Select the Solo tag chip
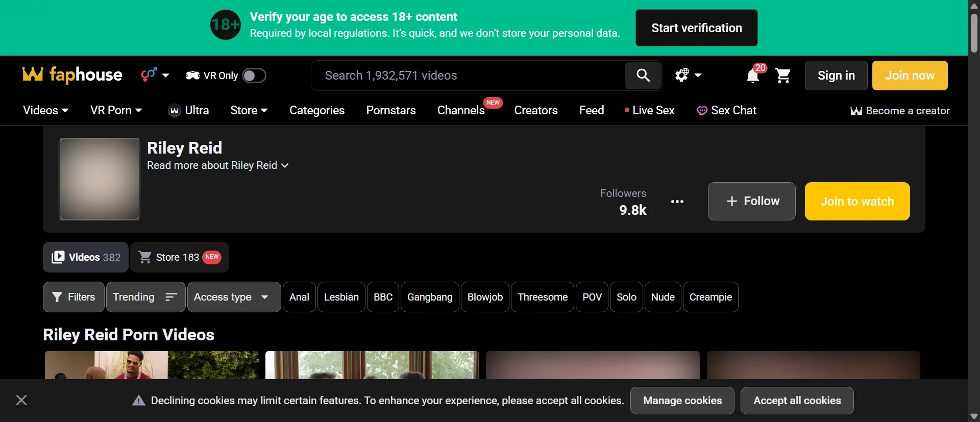This screenshot has width=980, height=422. [x=626, y=297]
